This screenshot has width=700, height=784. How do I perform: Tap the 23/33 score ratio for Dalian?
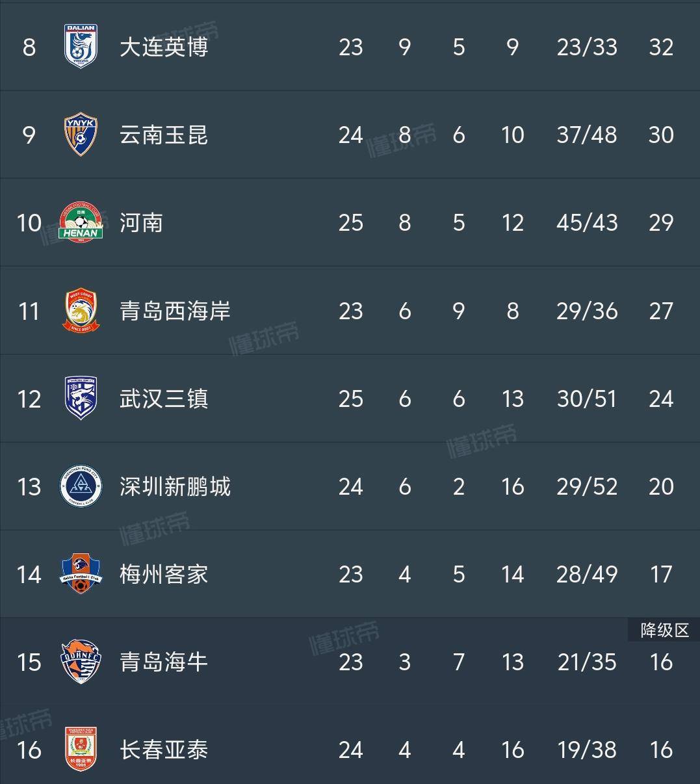587,47
